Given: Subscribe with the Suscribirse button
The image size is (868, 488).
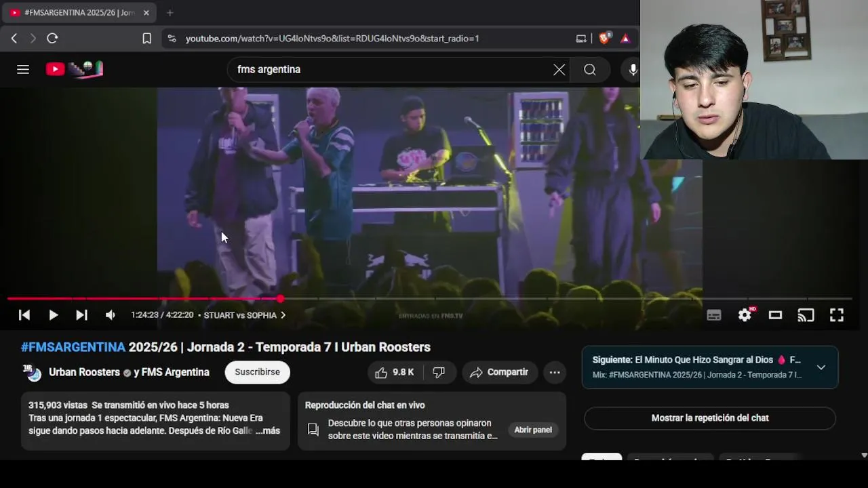Looking at the screenshot, I should pos(257,372).
